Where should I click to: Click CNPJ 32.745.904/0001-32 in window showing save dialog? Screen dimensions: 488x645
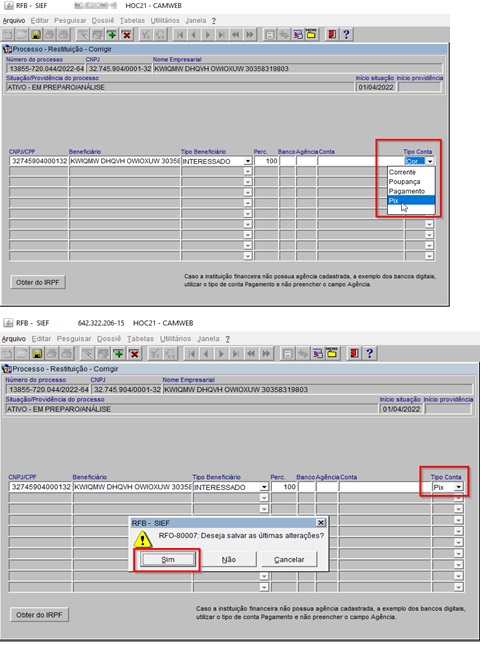coord(126,389)
